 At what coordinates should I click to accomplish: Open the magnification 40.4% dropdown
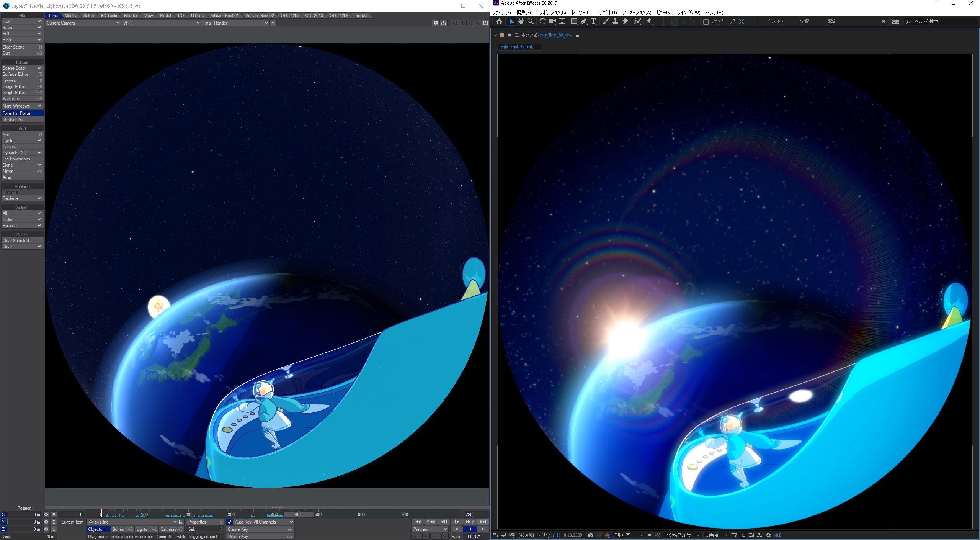coord(529,535)
